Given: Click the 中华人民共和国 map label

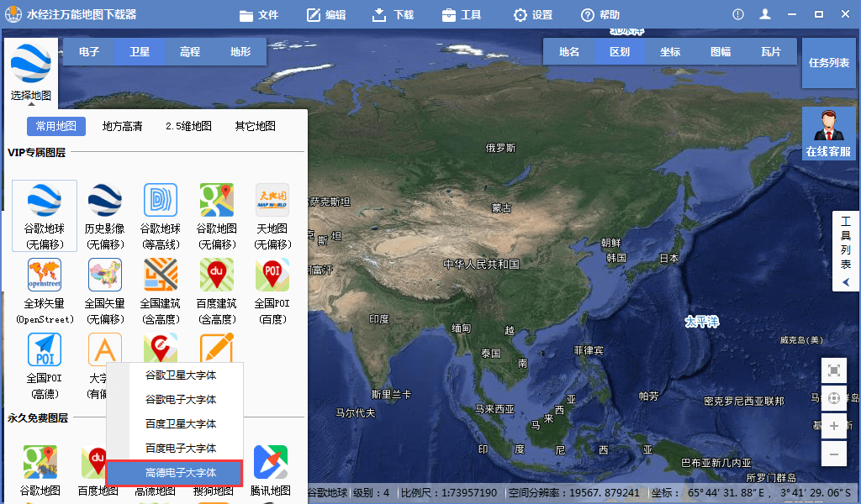Looking at the screenshot, I should [481, 265].
